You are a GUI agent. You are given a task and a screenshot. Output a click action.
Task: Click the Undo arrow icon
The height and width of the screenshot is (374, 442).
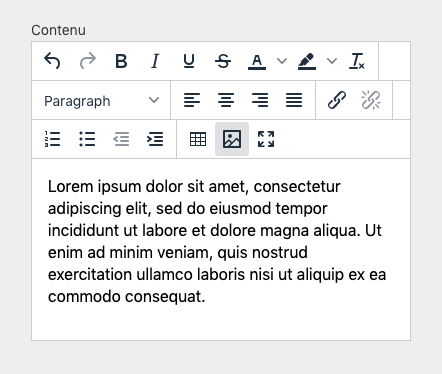coord(52,61)
